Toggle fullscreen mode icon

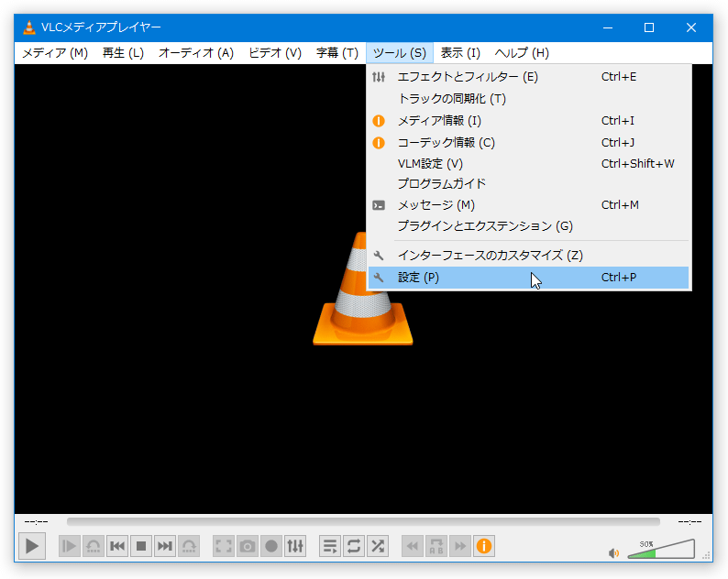point(224,546)
